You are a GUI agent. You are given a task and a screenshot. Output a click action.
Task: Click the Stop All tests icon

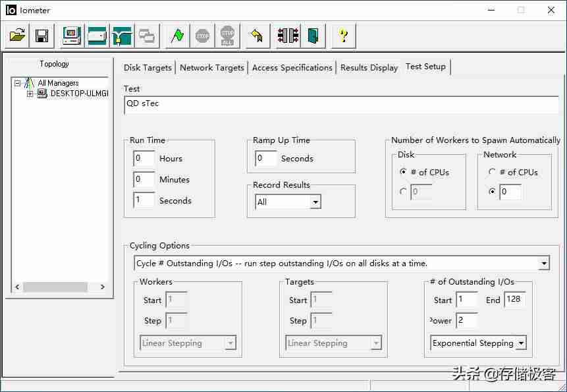coord(227,36)
